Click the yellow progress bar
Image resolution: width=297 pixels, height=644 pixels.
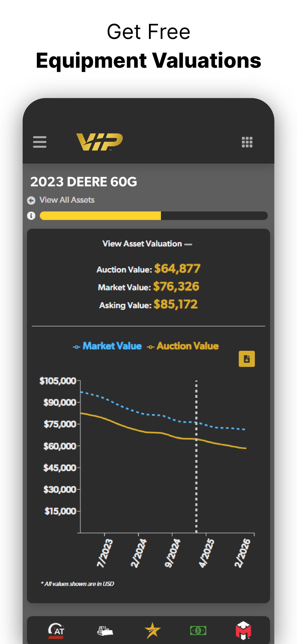pyautogui.click(x=100, y=216)
